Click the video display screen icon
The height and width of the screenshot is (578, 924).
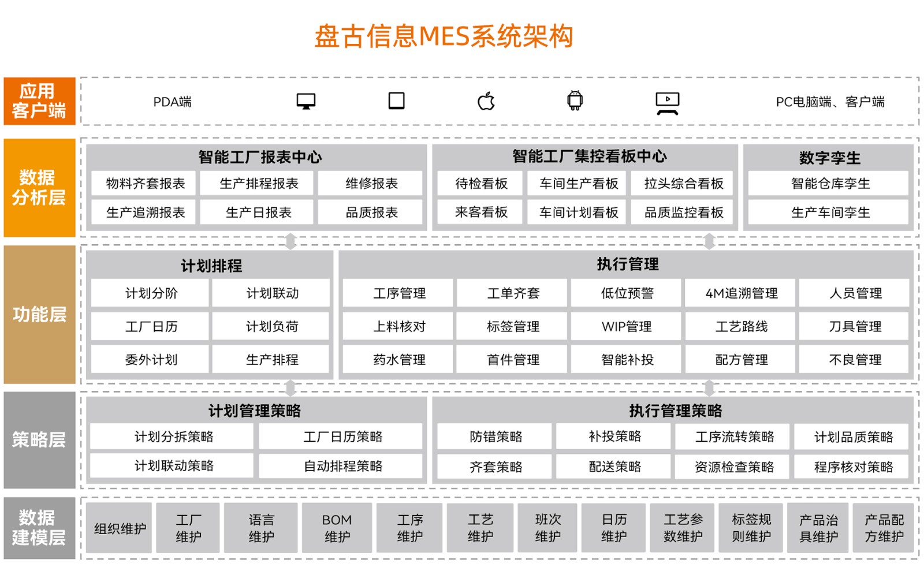pos(667,104)
